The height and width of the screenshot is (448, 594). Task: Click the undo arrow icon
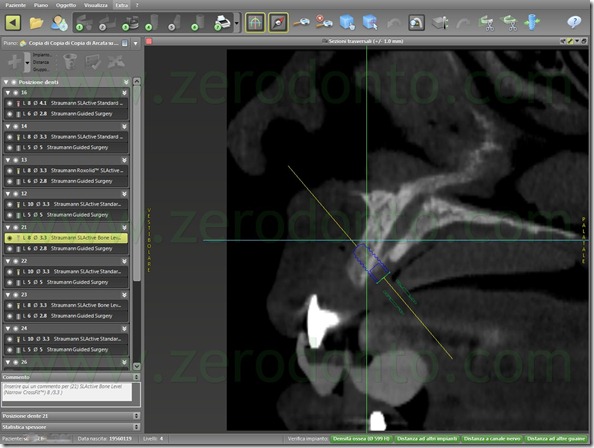point(394,23)
